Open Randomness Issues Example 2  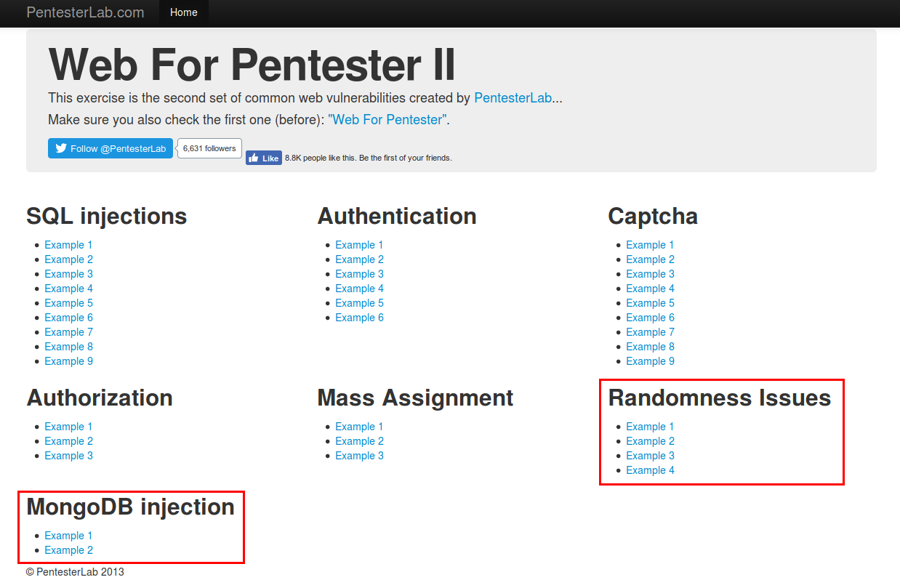point(650,440)
